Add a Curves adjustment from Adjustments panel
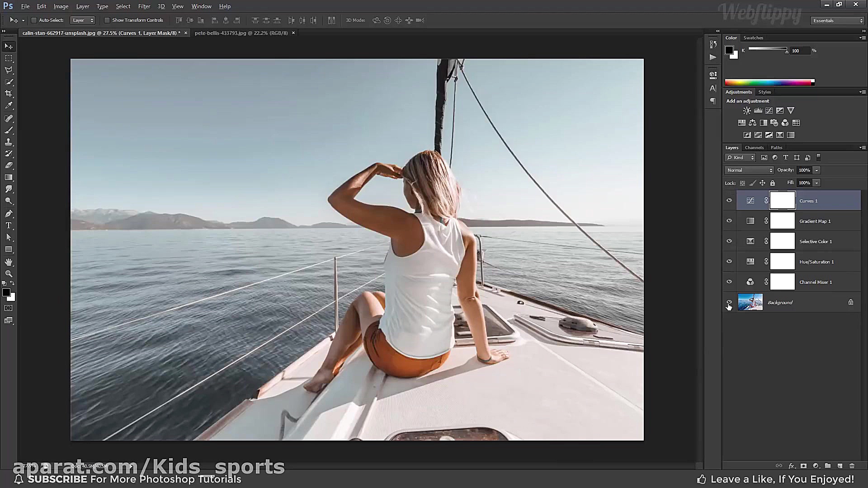 [x=769, y=111]
